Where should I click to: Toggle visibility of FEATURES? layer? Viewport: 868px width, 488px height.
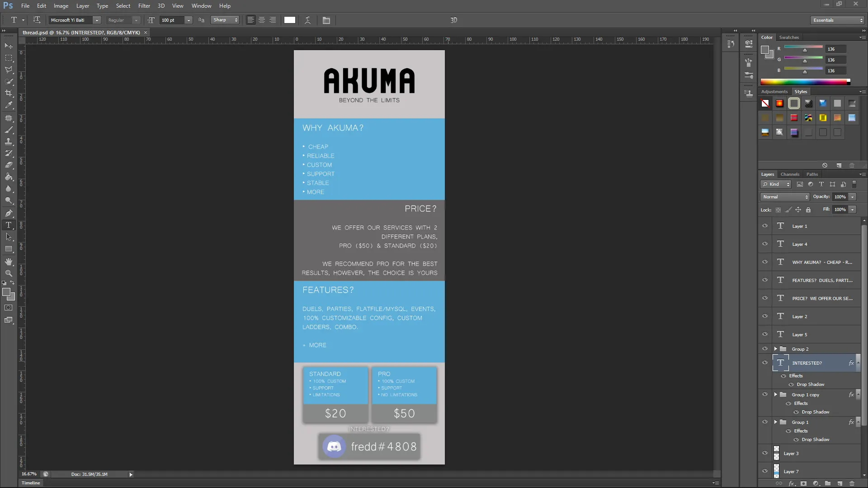765,280
